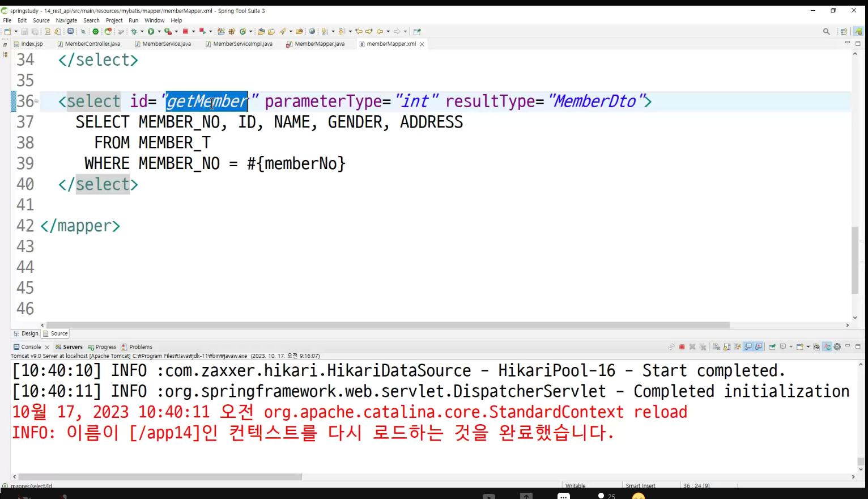868x499 pixels.
Task: Switch to the MemberService.java tab
Action: (163, 44)
